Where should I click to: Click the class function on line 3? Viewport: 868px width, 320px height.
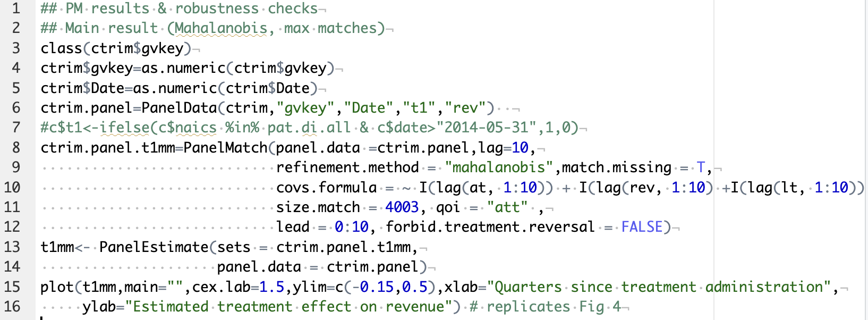pyautogui.click(x=61, y=48)
